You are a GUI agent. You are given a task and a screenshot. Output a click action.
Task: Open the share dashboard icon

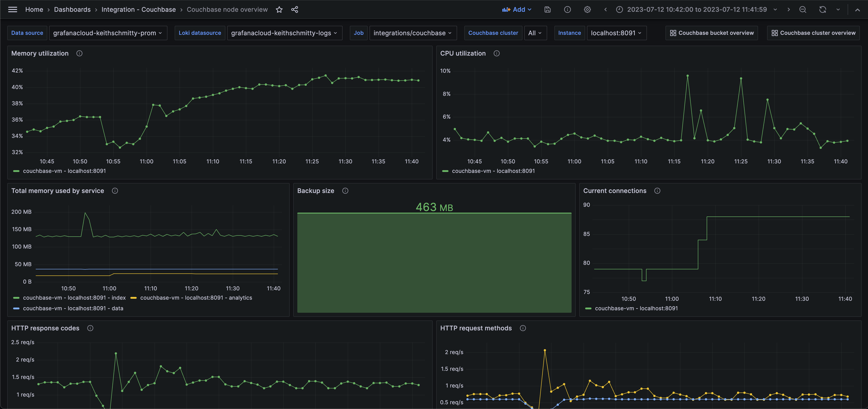(295, 9)
